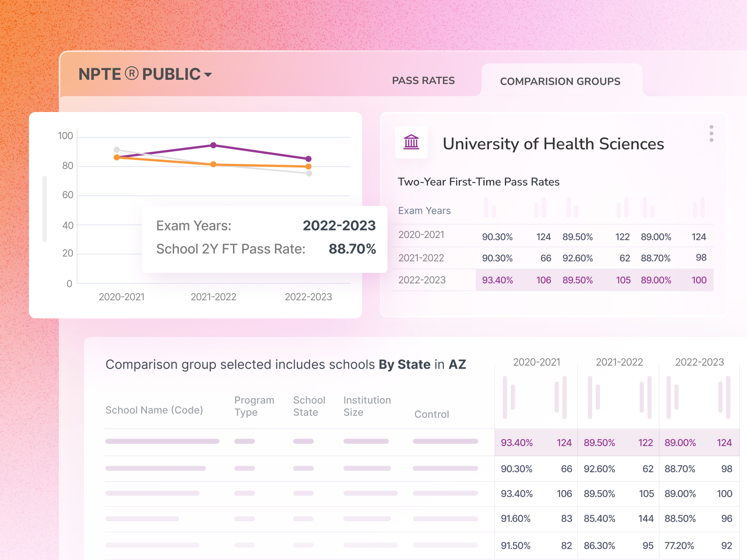Click the bar chart icon above Exam Years column
Viewport: 747px width, 560px height.
490,207
